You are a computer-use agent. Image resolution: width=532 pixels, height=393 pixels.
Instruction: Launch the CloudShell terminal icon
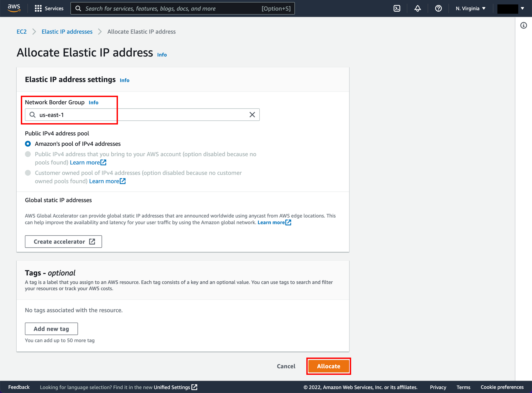click(397, 9)
